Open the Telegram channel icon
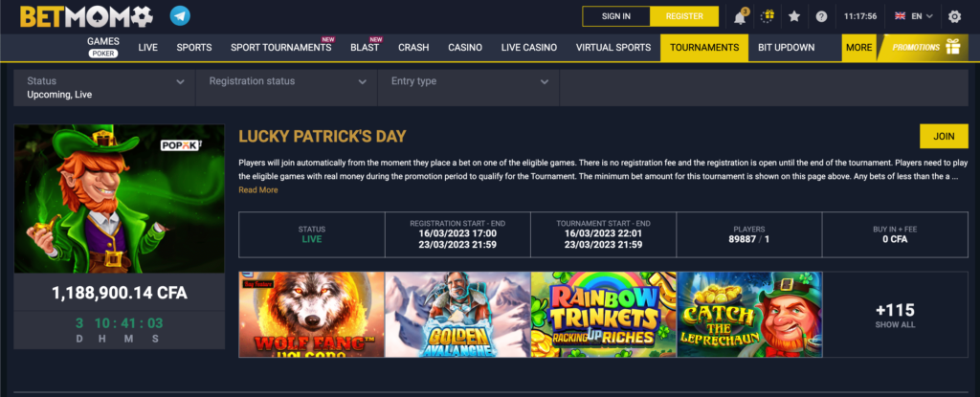 click(x=180, y=16)
